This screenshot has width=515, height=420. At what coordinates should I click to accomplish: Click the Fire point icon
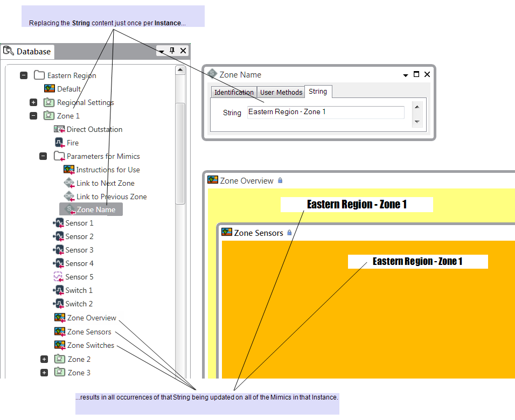59,143
